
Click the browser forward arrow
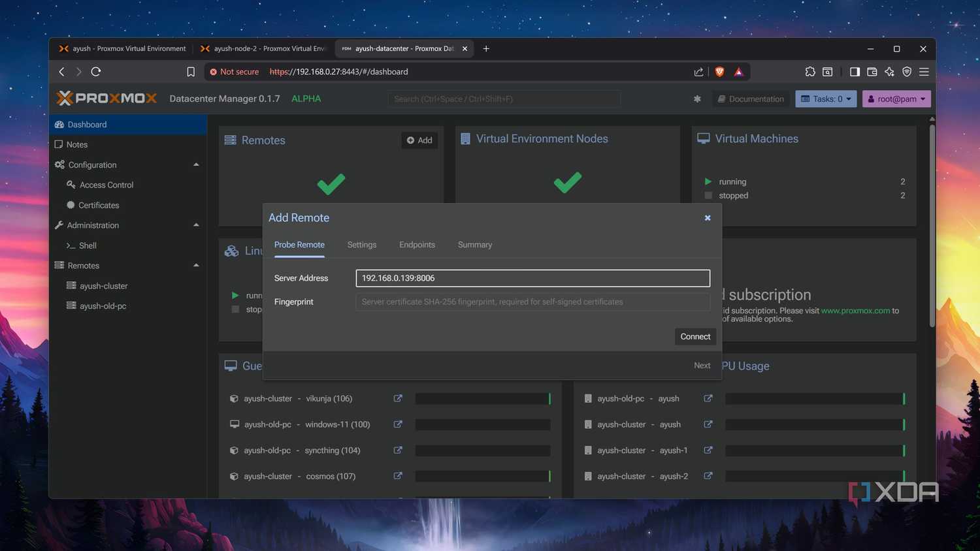[x=78, y=72]
